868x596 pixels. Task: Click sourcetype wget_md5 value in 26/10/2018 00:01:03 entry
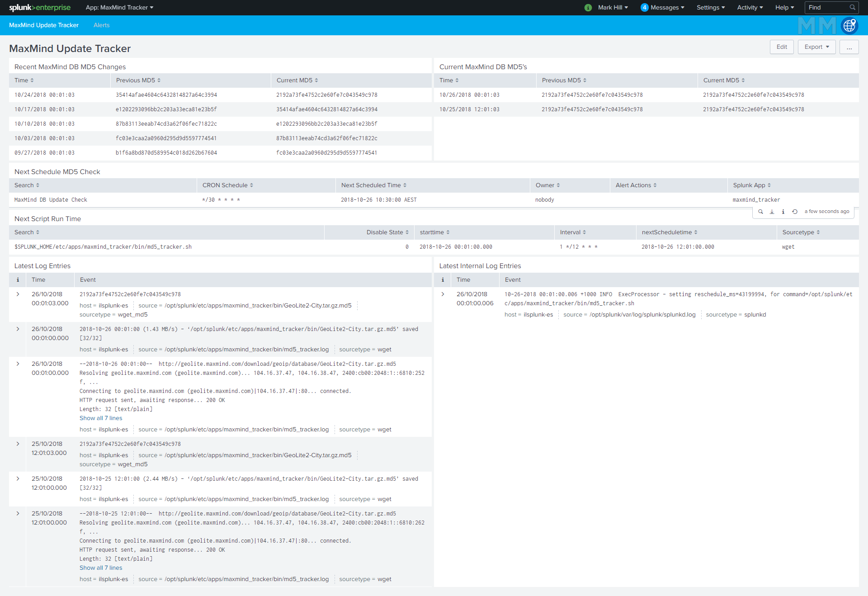(133, 315)
